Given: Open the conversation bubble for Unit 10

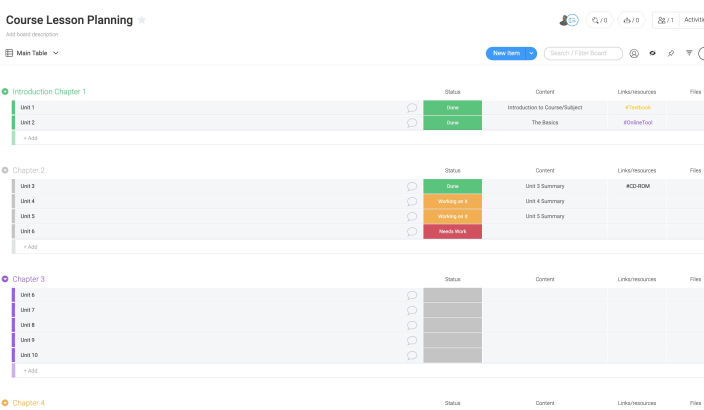Looking at the screenshot, I should (x=412, y=355).
